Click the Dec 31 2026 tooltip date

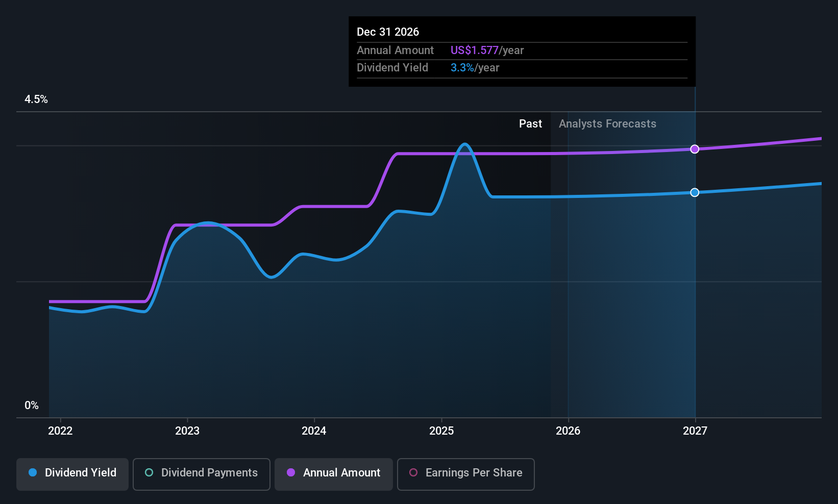pos(388,32)
